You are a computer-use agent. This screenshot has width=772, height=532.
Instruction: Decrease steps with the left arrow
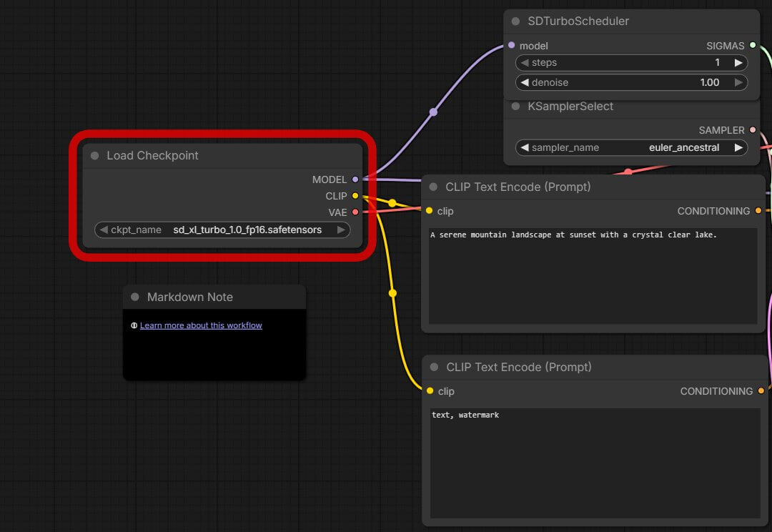point(525,62)
